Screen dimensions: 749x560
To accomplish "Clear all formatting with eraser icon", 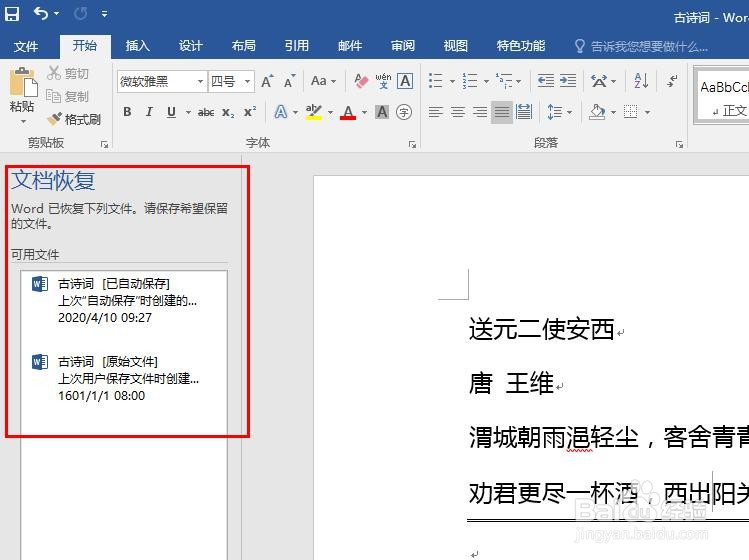I will coord(361,81).
